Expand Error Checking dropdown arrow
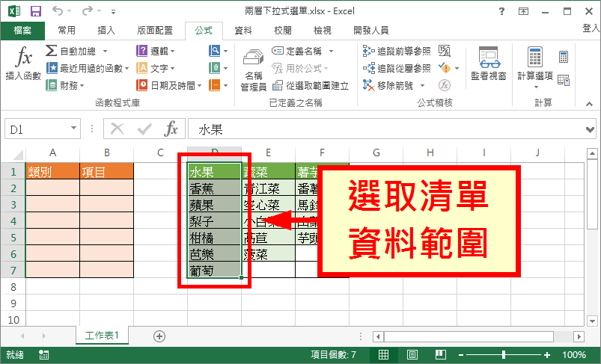The height and width of the screenshot is (364, 601). [457, 69]
